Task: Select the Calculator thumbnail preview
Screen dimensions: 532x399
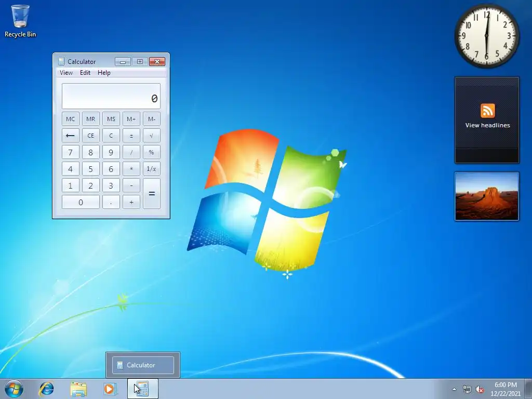Action: coord(143,365)
